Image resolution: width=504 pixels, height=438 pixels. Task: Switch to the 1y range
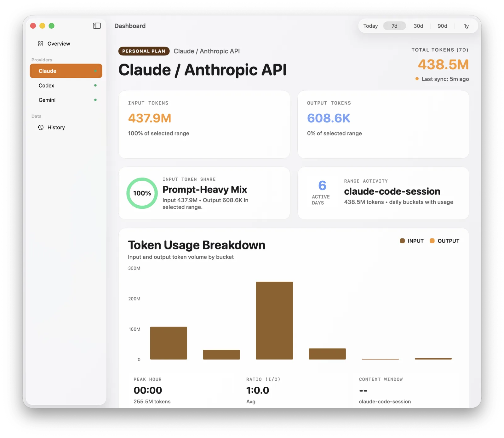(x=466, y=26)
